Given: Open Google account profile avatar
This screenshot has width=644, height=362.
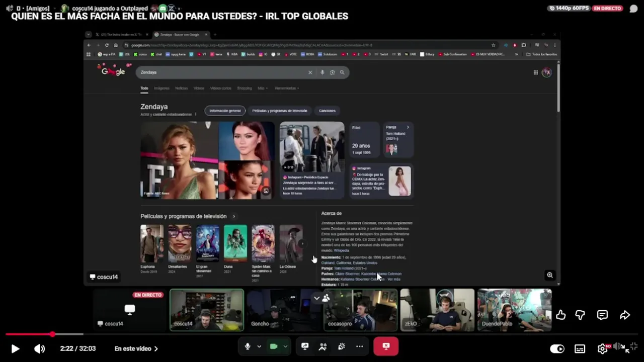Looking at the screenshot, I should click(547, 72).
